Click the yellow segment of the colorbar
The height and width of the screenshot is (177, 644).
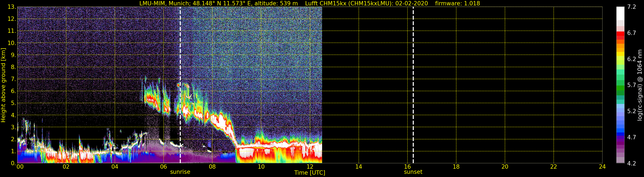[x=620, y=54]
